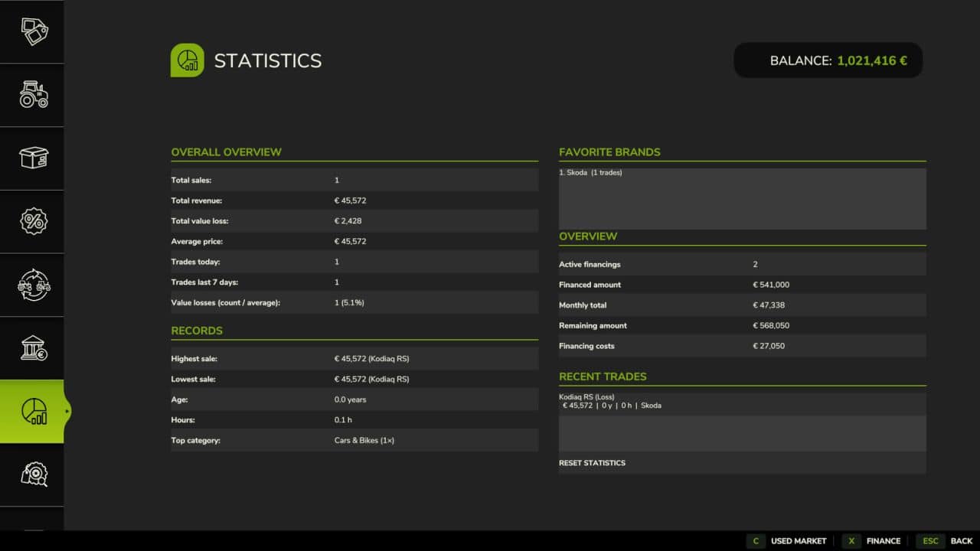Open the vehicle trade-in sidebar icon
The height and width of the screenshot is (551, 980).
[34, 285]
